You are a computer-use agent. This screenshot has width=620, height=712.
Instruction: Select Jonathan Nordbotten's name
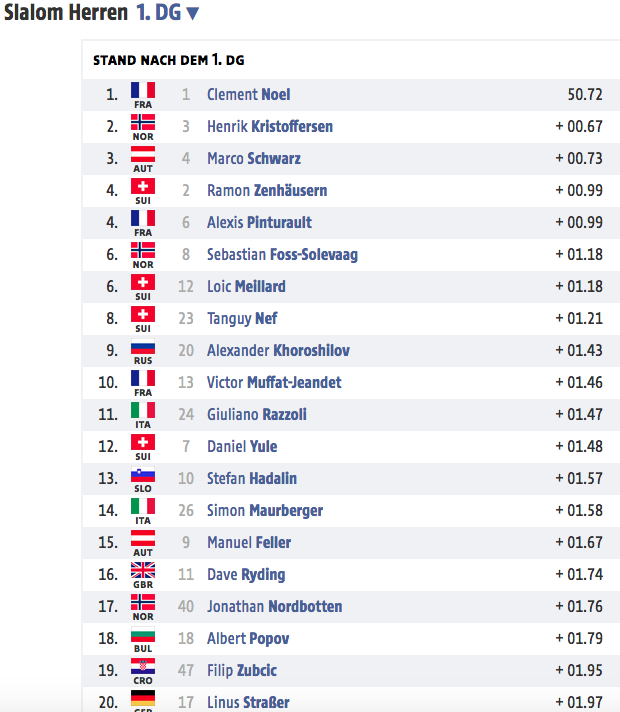click(274, 606)
